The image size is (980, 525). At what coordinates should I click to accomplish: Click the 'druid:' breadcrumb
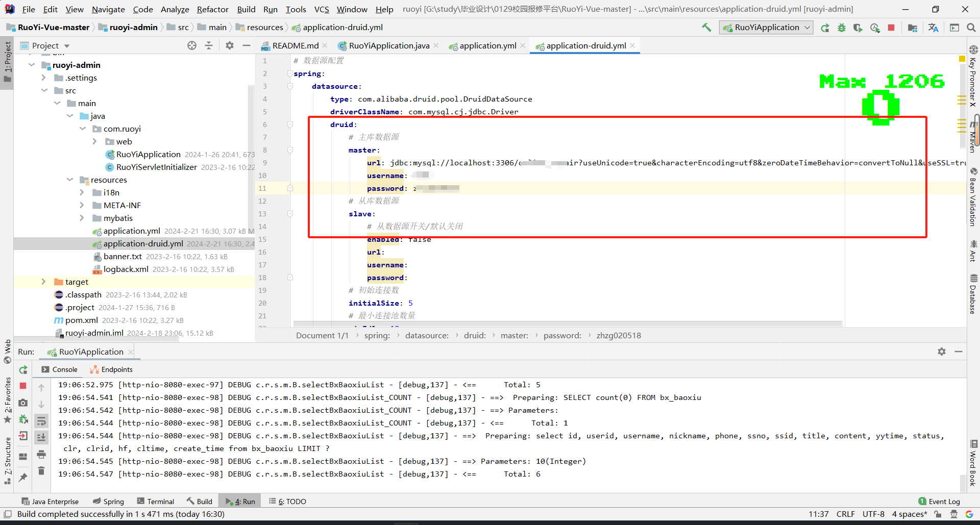pos(475,335)
